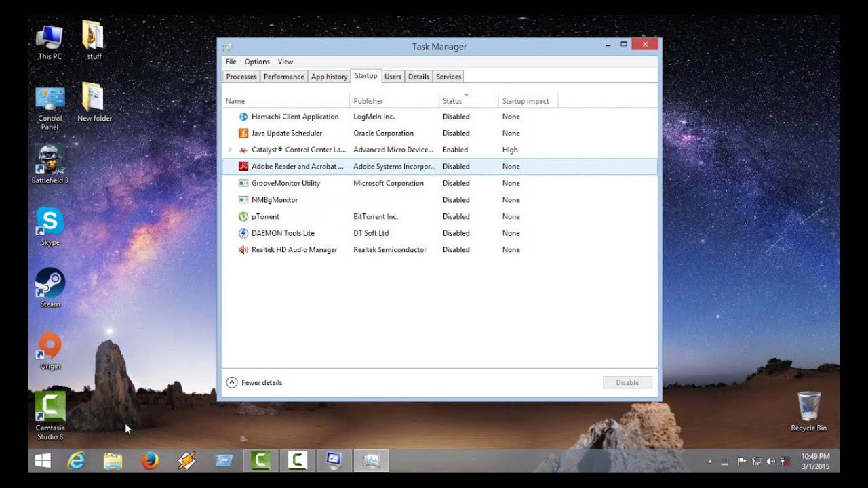Sort by the Name column header
Image resolution: width=868 pixels, height=488 pixels.
coord(286,100)
